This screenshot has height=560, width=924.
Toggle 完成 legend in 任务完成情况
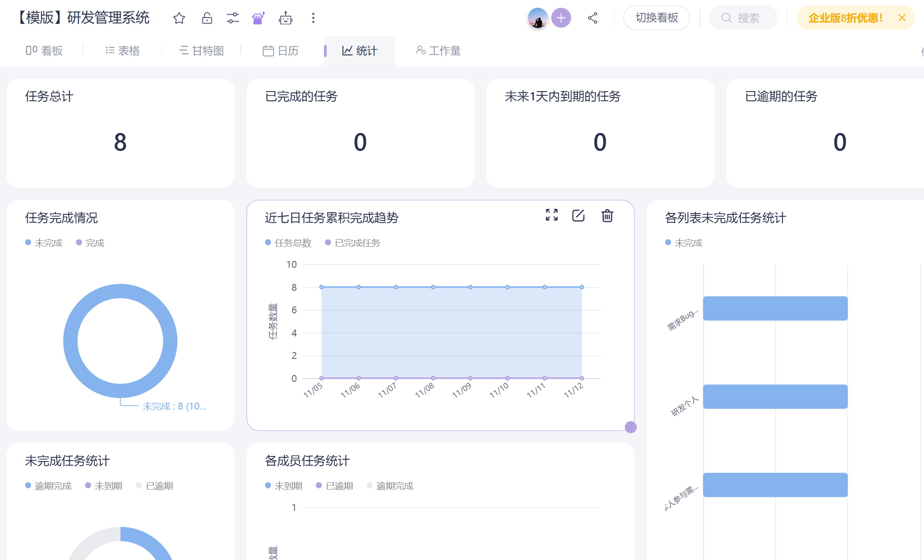click(90, 242)
